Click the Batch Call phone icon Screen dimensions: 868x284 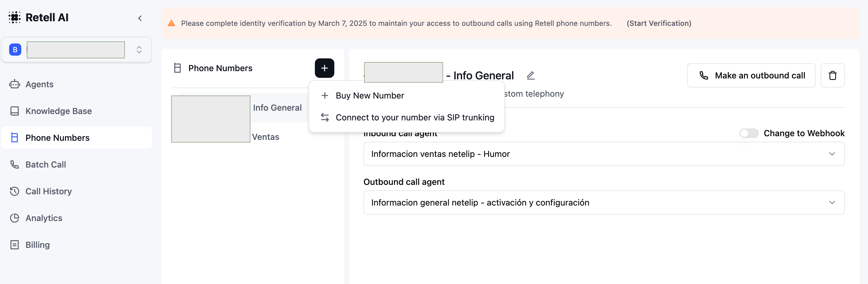click(x=15, y=165)
